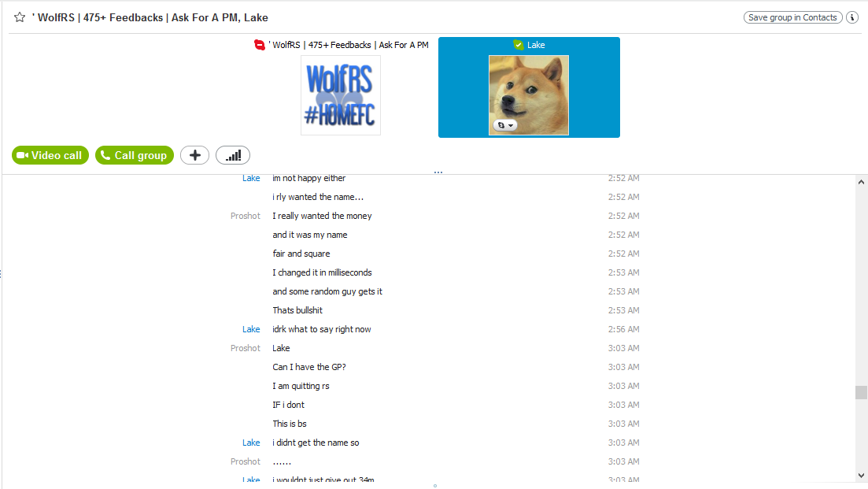Select message 'I am quitting rs'

301,386
